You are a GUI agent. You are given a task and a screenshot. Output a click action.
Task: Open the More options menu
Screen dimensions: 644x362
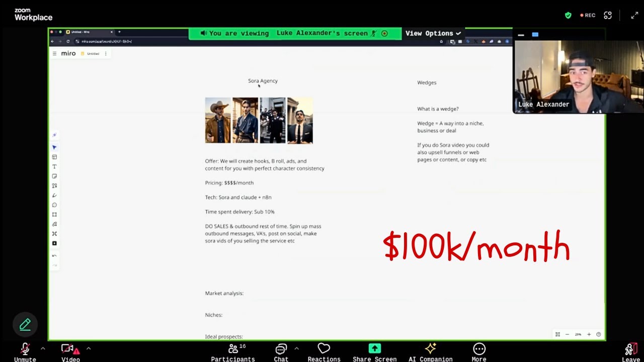tap(479, 352)
